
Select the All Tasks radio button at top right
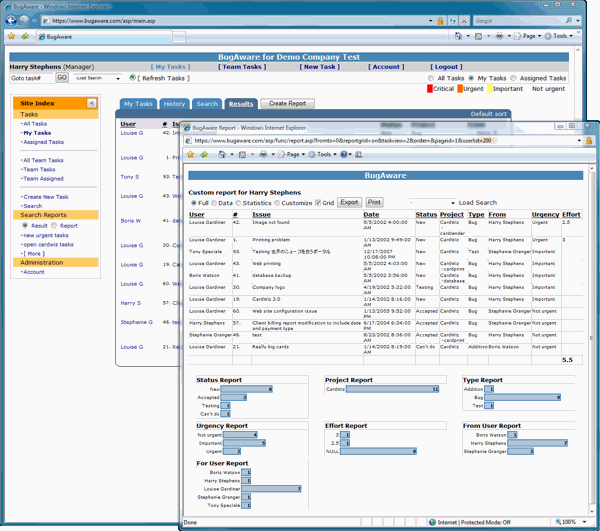[431, 78]
